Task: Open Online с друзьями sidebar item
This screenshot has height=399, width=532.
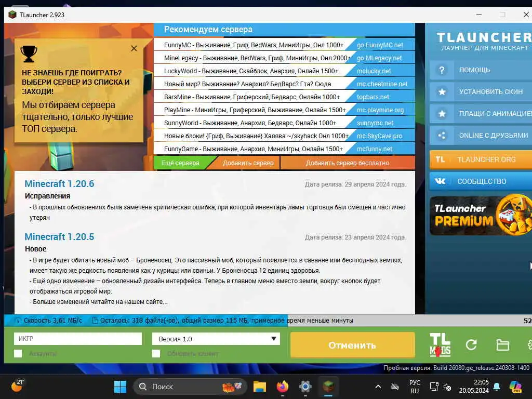Action: 481,136
